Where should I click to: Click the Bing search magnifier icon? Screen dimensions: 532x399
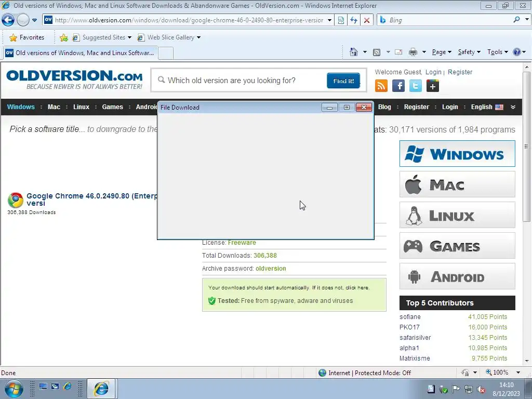pyautogui.click(x=516, y=20)
